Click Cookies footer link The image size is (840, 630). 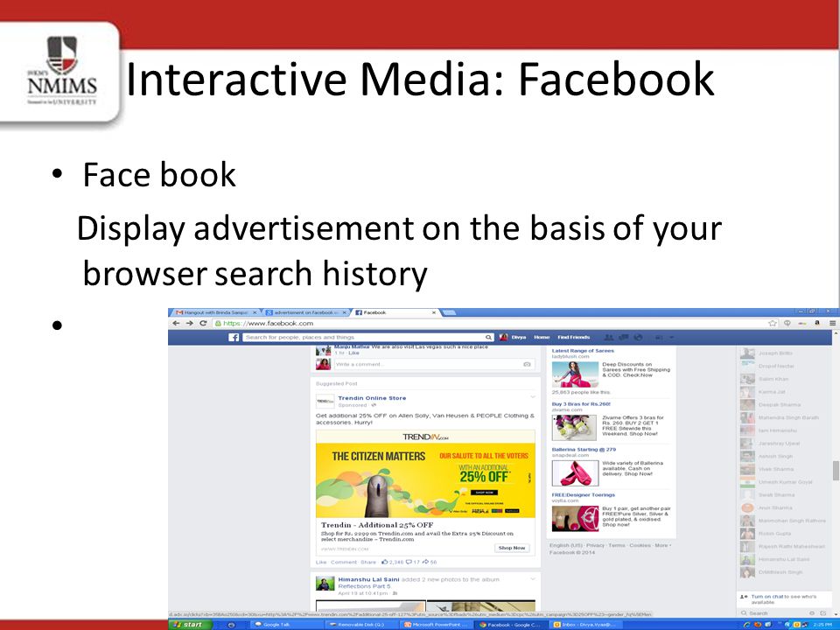click(640, 545)
